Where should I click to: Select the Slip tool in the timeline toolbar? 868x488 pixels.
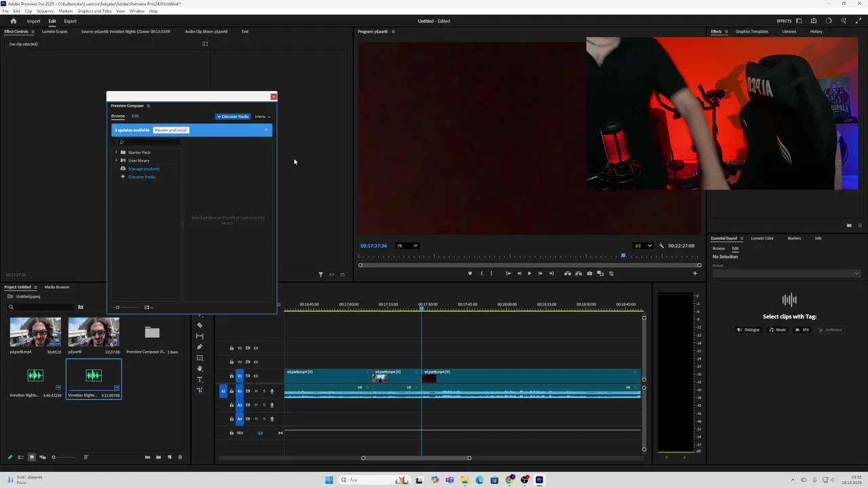199,336
